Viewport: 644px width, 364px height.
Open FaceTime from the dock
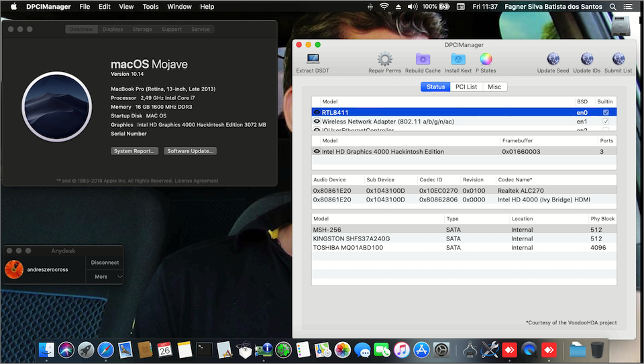point(382,350)
